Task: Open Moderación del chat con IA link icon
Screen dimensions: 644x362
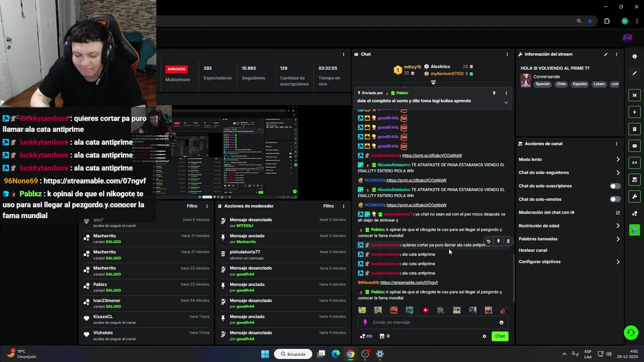Action: tap(618, 213)
